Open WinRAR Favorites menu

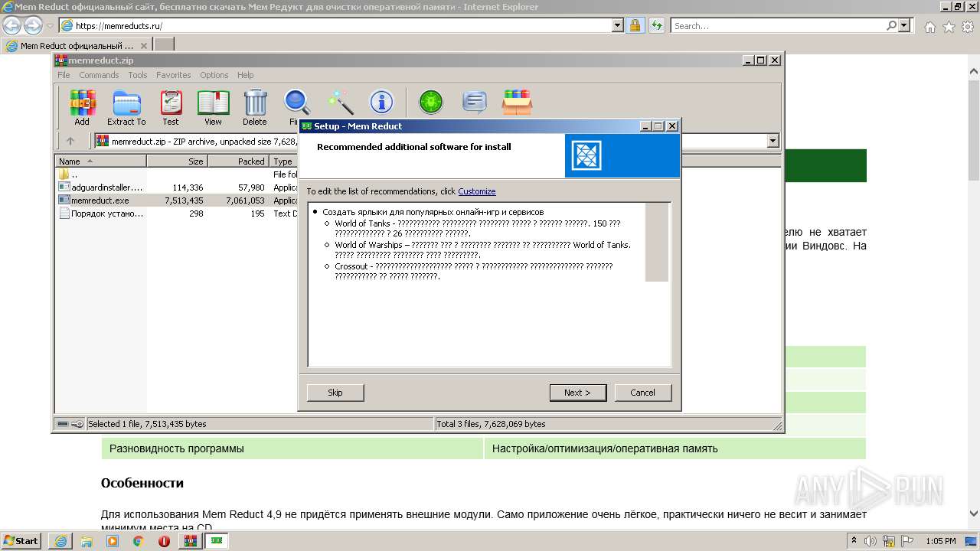[x=174, y=75]
